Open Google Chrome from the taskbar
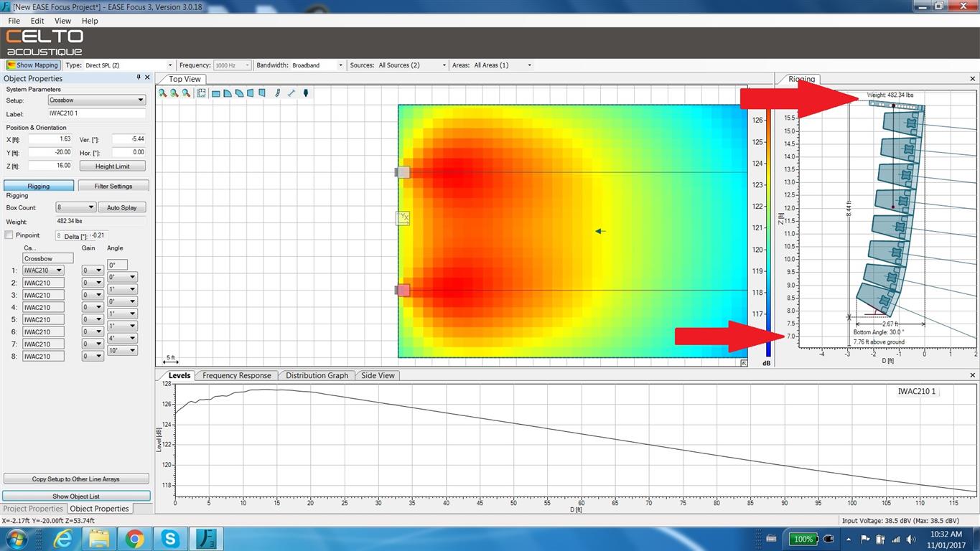Screen dimensions: 980x551 [134, 539]
